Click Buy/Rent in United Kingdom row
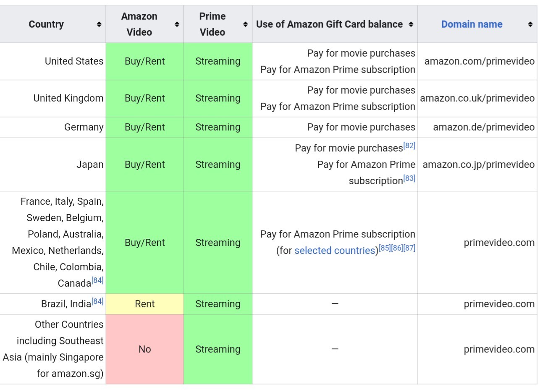 [x=145, y=98]
